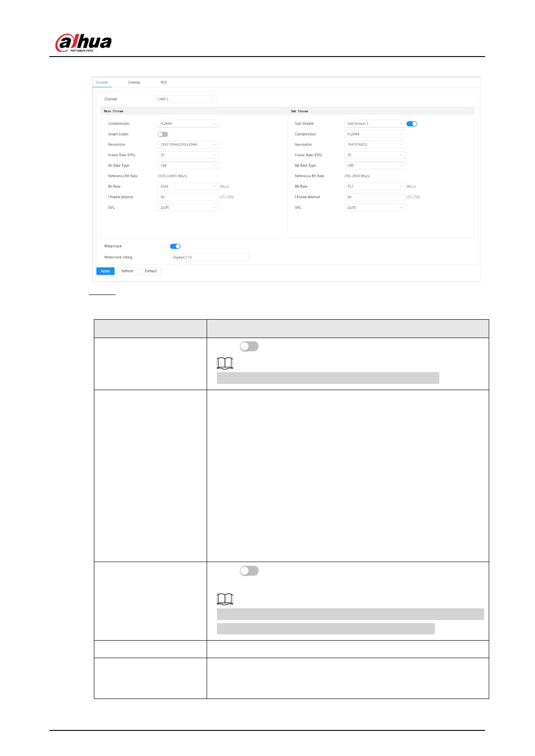The image size is (535, 756).
Task: Switch to the ROI tab
Action: click(164, 83)
